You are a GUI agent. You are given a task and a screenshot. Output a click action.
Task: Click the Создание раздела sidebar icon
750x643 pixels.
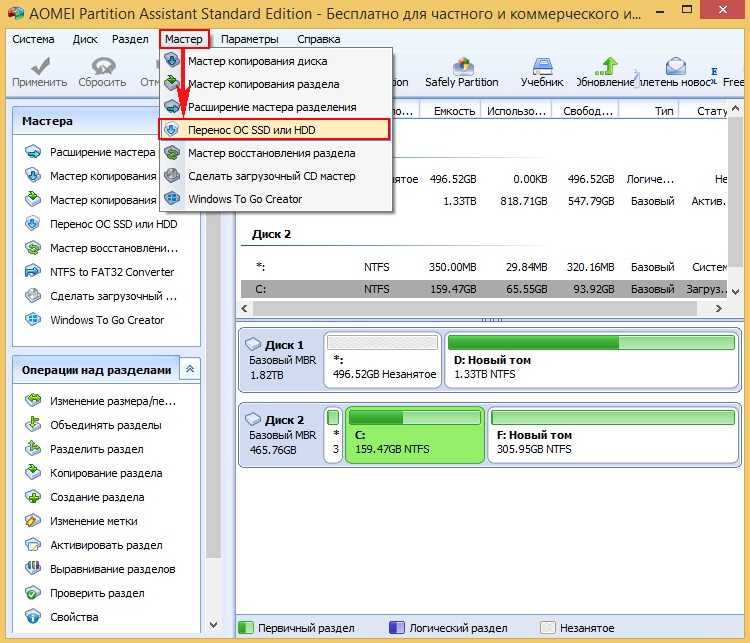33,497
